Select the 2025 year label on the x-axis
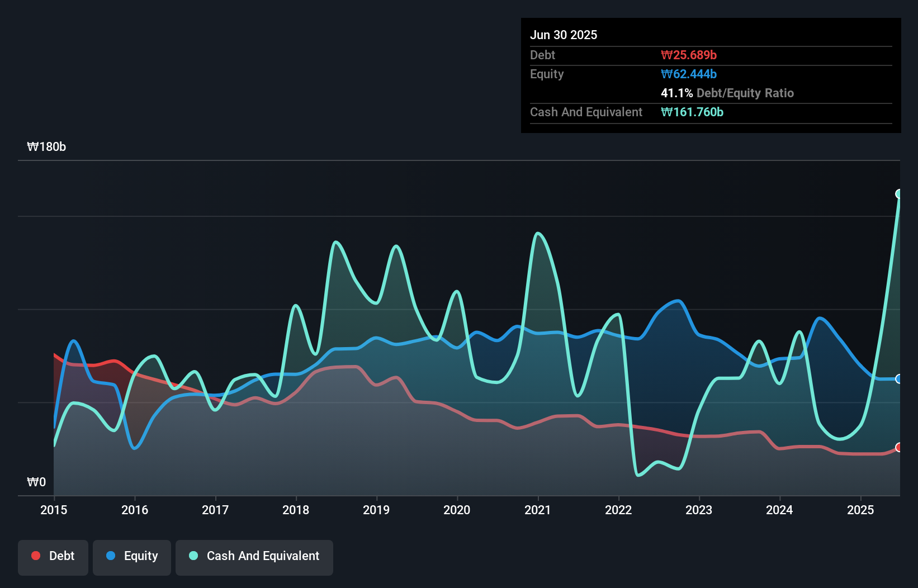This screenshot has height=588, width=918. pos(860,510)
